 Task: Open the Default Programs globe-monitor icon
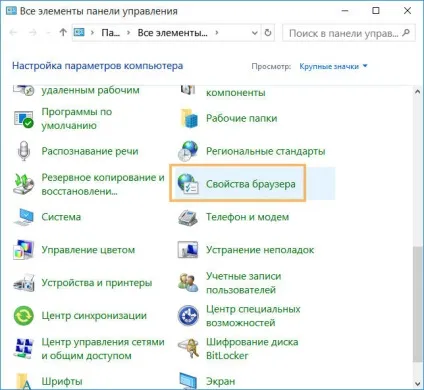pyautogui.click(x=24, y=119)
